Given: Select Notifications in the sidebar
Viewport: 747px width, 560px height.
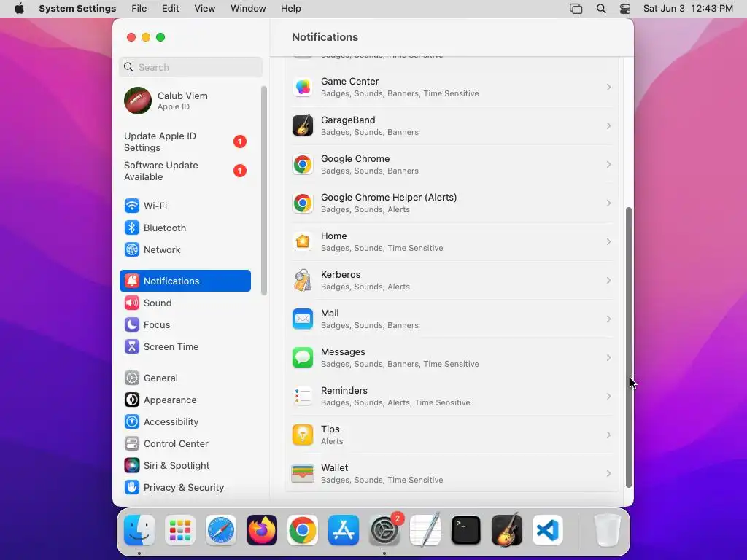Looking at the screenshot, I should point(185,281).
